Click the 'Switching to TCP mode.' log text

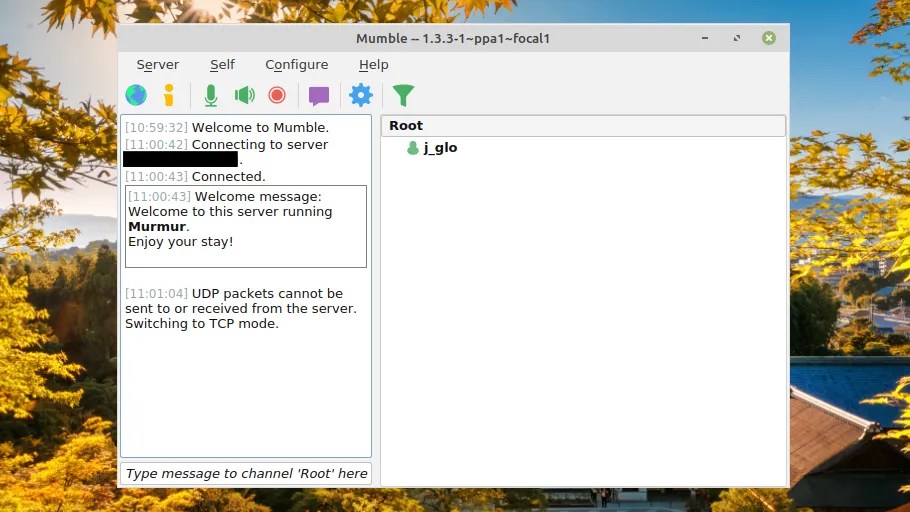(202, 324)
